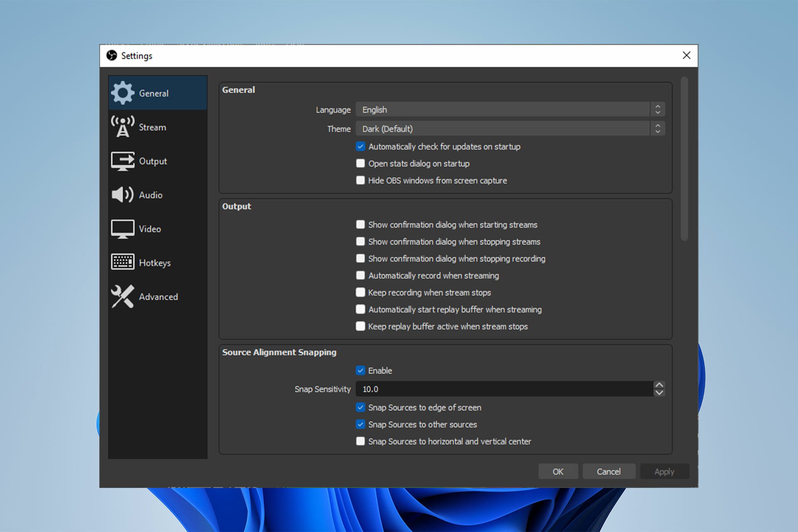Open the General settings tab label
Viewport: 798px width, 532px height.
click(154, 93)
